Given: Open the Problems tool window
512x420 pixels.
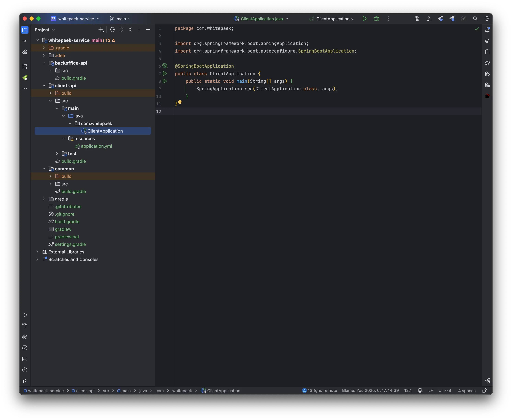Looking at the screenshot, I should (x=25, y=370).
